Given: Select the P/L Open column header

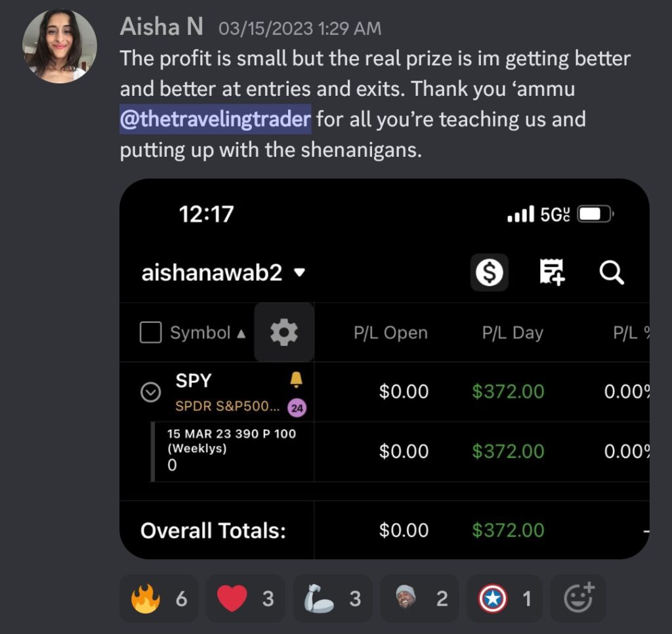Looking at the screenshot, I should pyautogui.click(x=390, y=333).
